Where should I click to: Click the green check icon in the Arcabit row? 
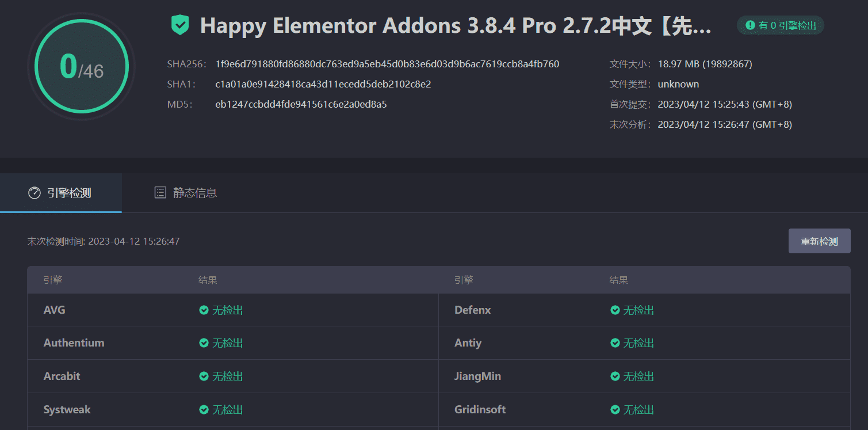(x=204, y=376)
